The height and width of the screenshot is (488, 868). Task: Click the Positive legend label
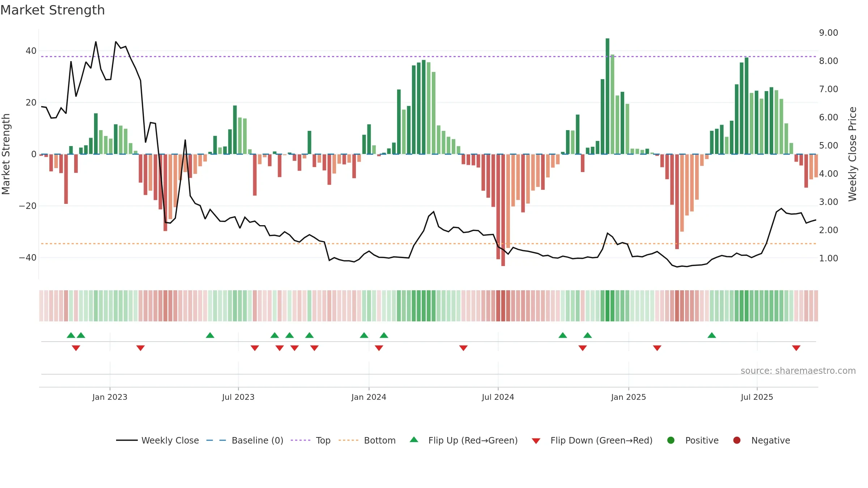point(702,440)
